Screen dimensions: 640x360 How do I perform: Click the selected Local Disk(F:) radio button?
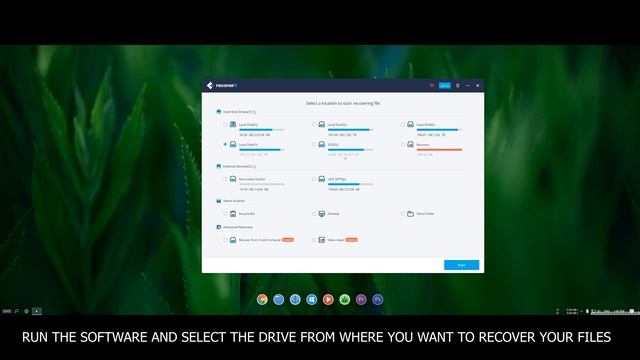[225, 144]
